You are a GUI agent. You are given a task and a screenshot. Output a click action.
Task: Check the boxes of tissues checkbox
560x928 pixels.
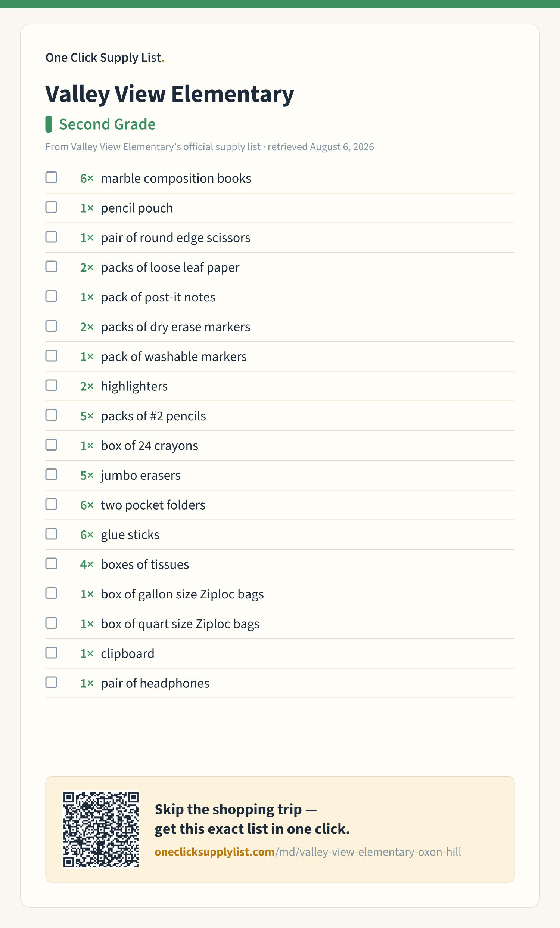click(51, 564)
